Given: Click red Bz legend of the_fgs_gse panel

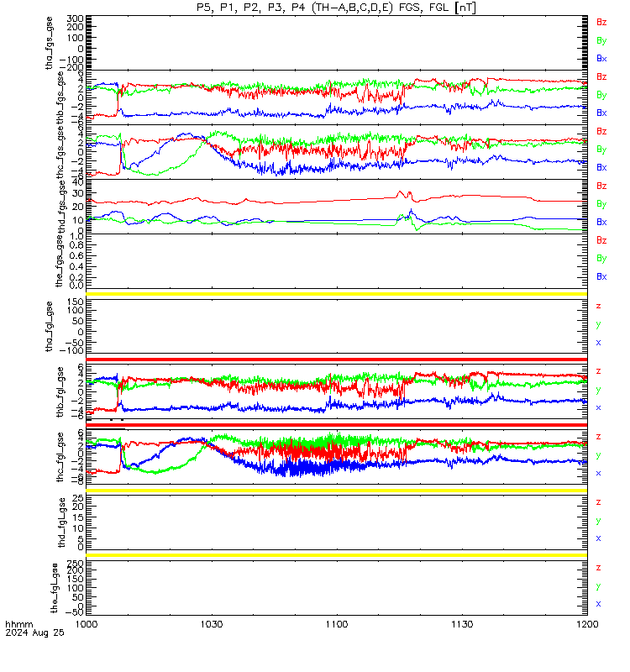Looking at the screenshot, I should point(601,240).
